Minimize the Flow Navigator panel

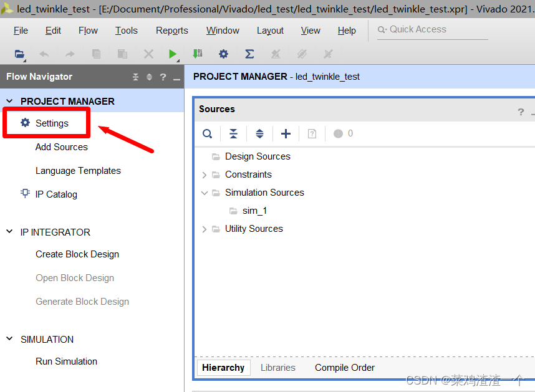point(176,79)
